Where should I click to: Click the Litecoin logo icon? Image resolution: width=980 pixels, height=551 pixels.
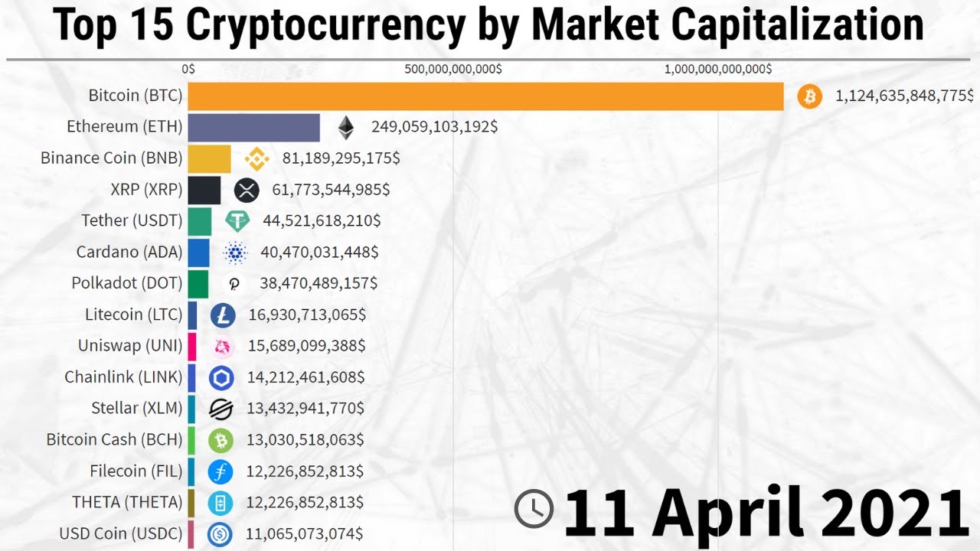point(223,315)
